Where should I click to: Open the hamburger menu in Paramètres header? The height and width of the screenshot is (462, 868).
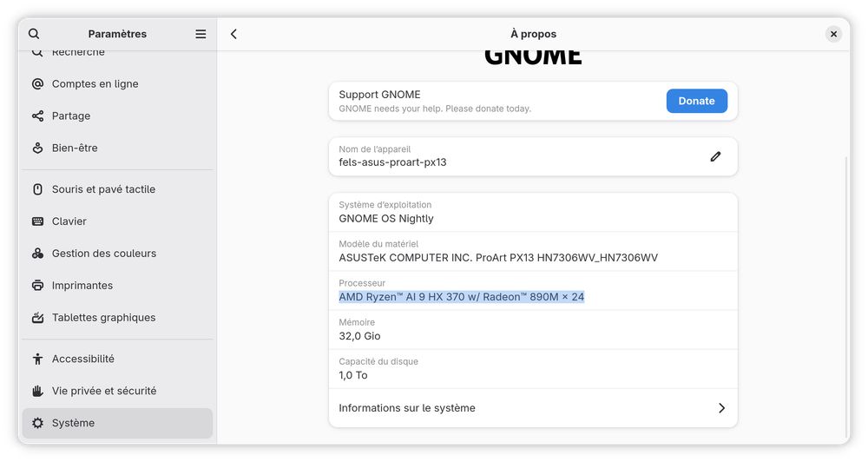(x=201, y=34)
